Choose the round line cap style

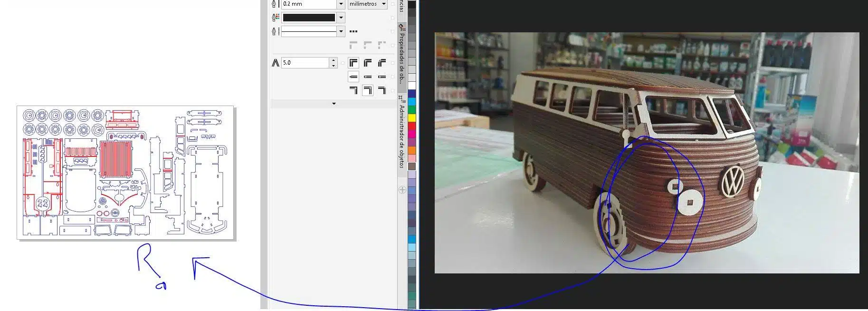[x=368, y=76]
